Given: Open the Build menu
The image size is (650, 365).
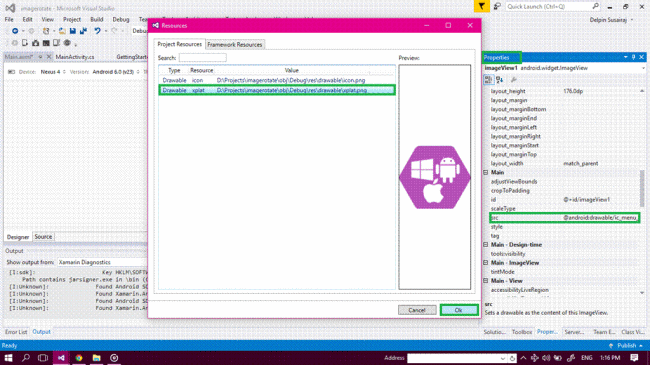Looking at the screenshot, I should (x=97, y=19).
